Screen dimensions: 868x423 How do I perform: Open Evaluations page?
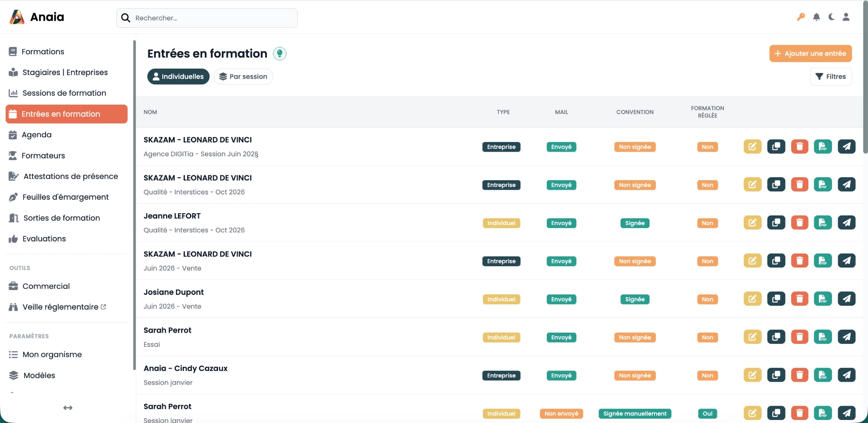pyautogui.click(x=66, y=239)
